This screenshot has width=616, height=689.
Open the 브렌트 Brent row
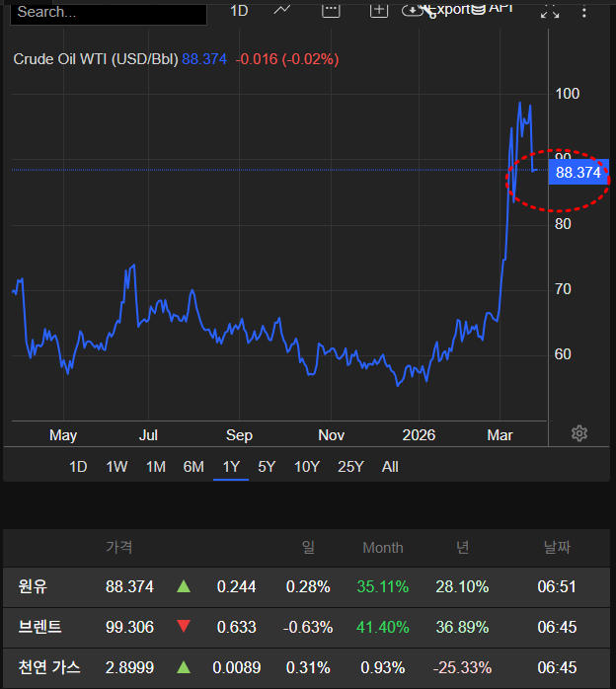pyautogui.click(x=39, y=627)
